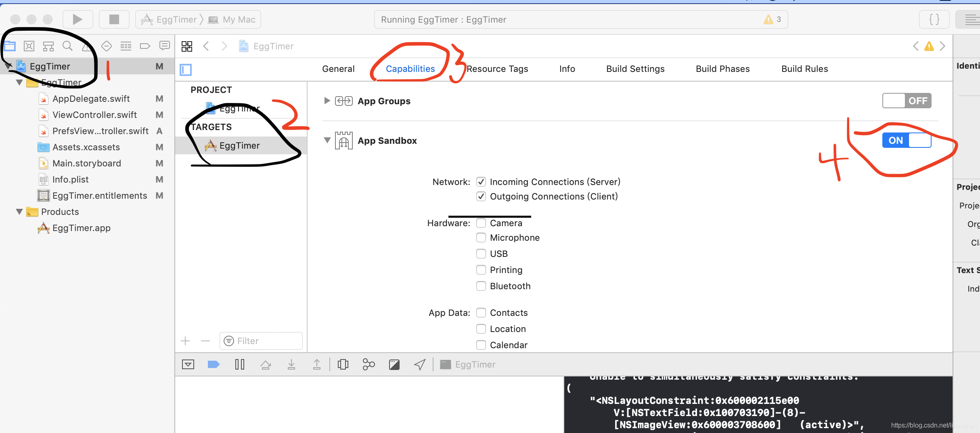980x433 pixels.
Task: Open the test navigator diamond icon
Action: pos(107,46)
